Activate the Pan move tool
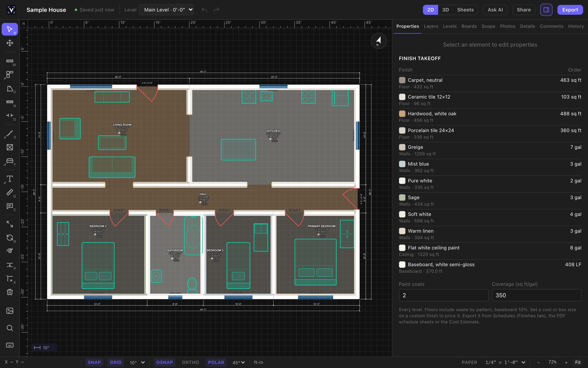Viewport: 588px width, 368px height. coord(10,43)
